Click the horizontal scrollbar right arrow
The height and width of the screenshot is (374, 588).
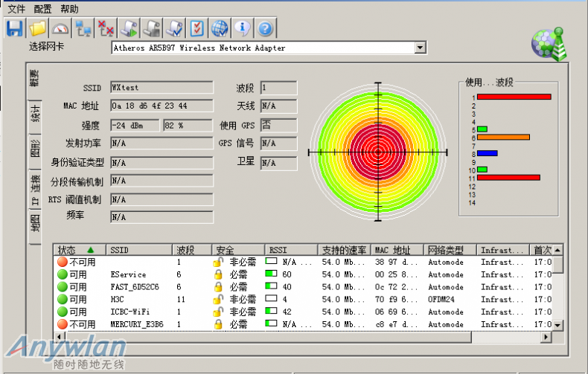click(x=546, y=337)
